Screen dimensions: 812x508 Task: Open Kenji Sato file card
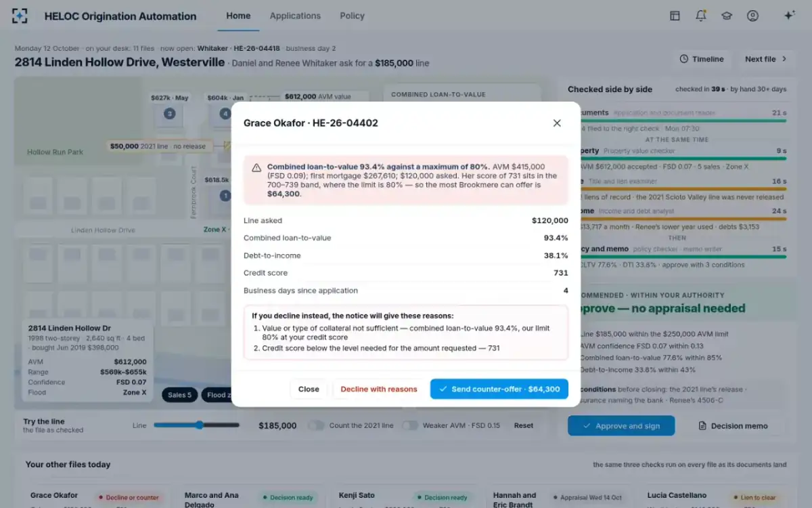(x=405, y=496)
